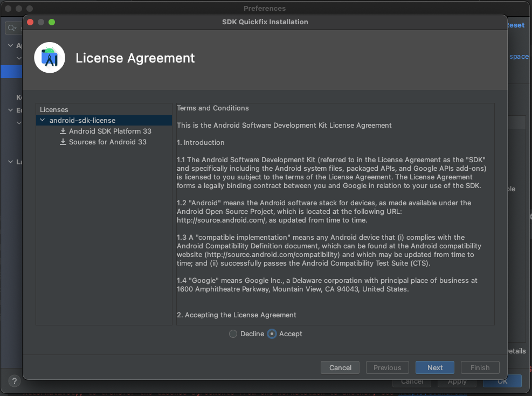Click the Licenses header label

point(54,109)
